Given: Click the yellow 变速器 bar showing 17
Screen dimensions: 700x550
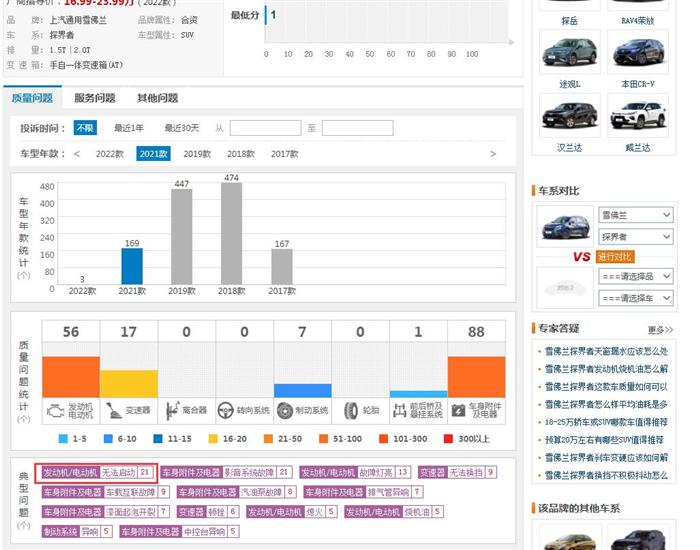Looking at the screenshot, I should (129, 384).
